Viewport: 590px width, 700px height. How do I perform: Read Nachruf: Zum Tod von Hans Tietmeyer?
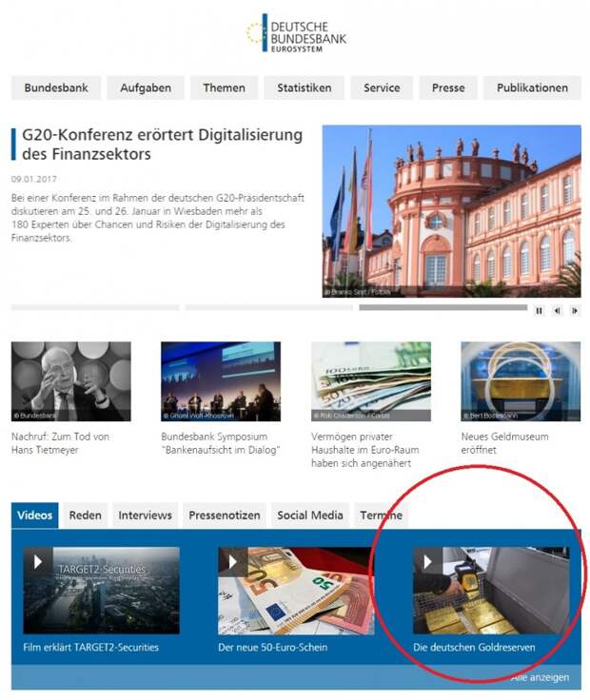(x=60, y=443)
